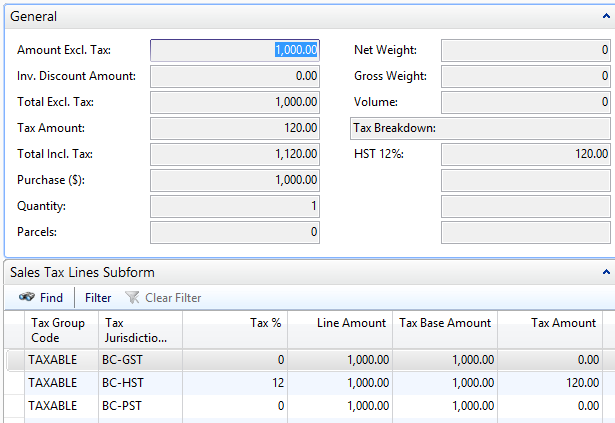
Task: Select the BC-PST jurisdiction cell
Action: pos(140,406)
